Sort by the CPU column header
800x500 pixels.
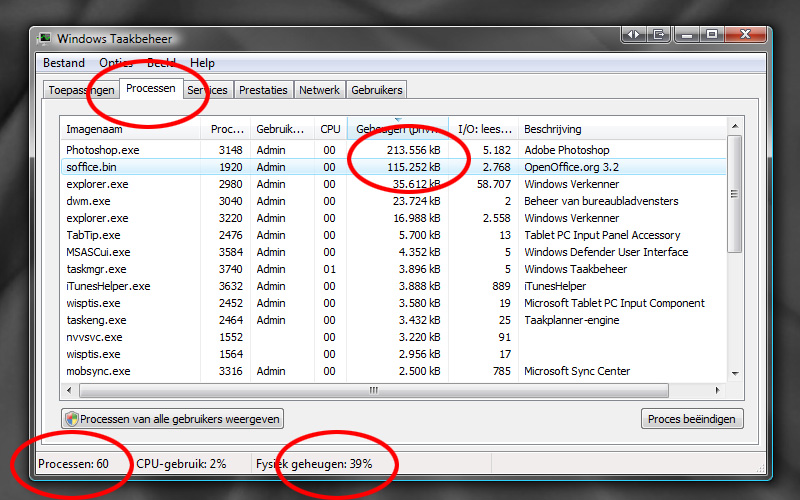[330, 129]
